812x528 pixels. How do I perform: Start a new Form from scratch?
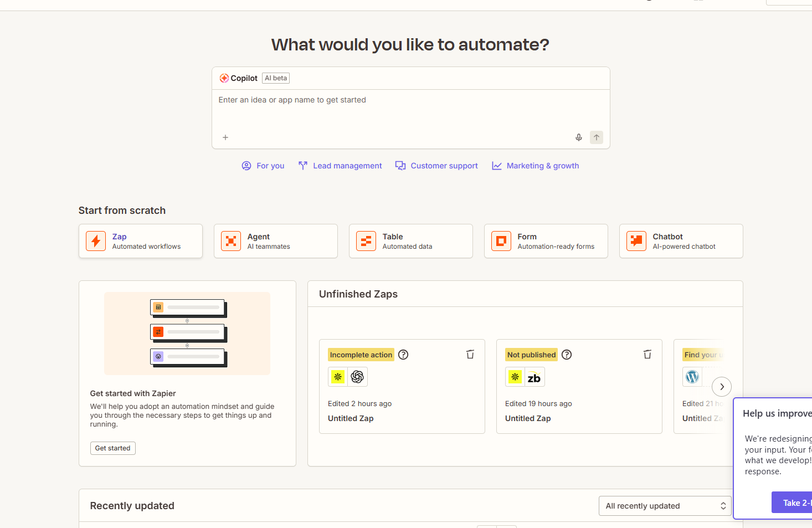pyautogui.click(x=546, y=241)
